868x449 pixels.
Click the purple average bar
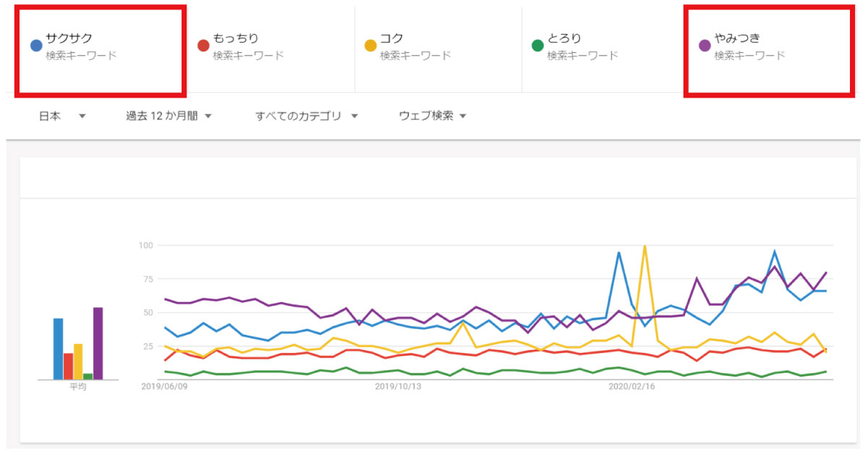[98, 343]
